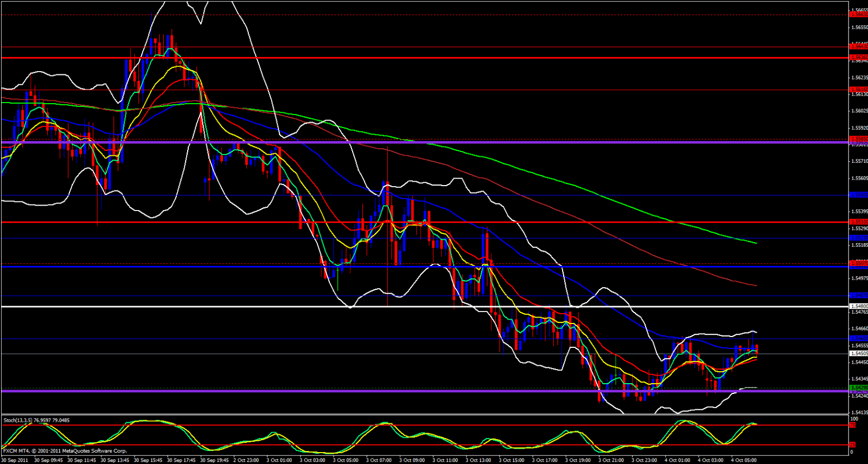Screen dimensions: 868x464
Task: Click the Stoch(13,3,5) indicator label
Action: click(x=36, y=420)
